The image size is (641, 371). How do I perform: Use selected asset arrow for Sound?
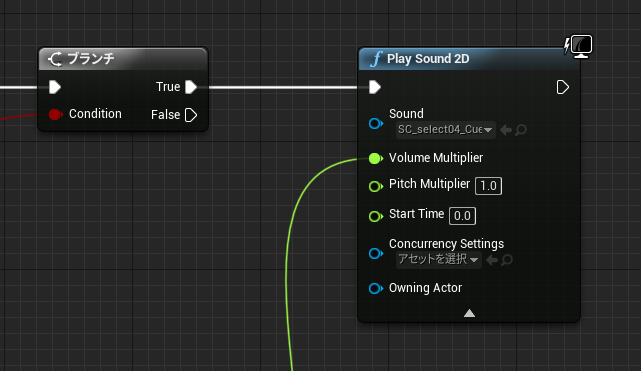tap(506, 130)
